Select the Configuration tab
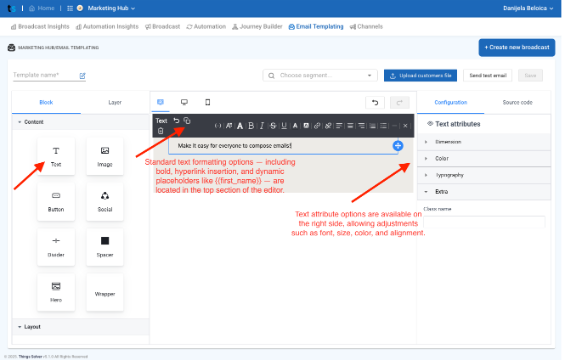The height and width of the screenshot is (360, 563). [x=451, y=103]
